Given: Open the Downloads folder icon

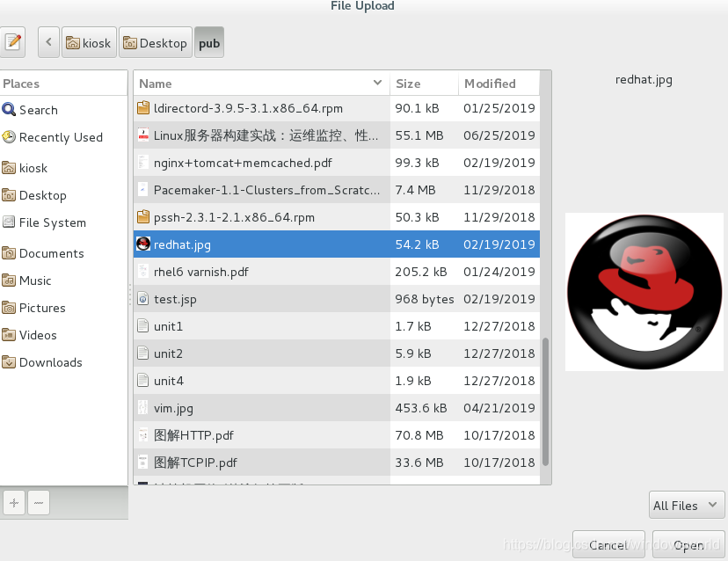Looking at the screenshot, I should (9, 361).
